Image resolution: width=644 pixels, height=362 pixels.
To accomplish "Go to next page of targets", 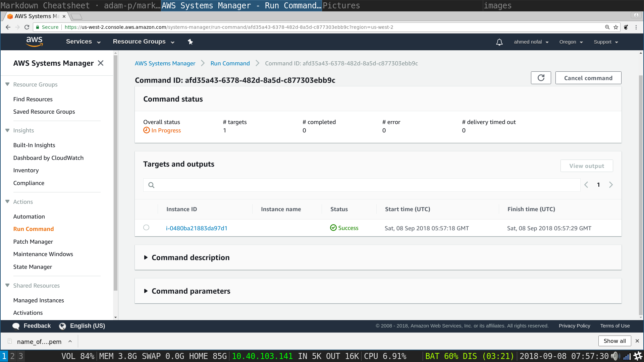I will pos(611,185).
